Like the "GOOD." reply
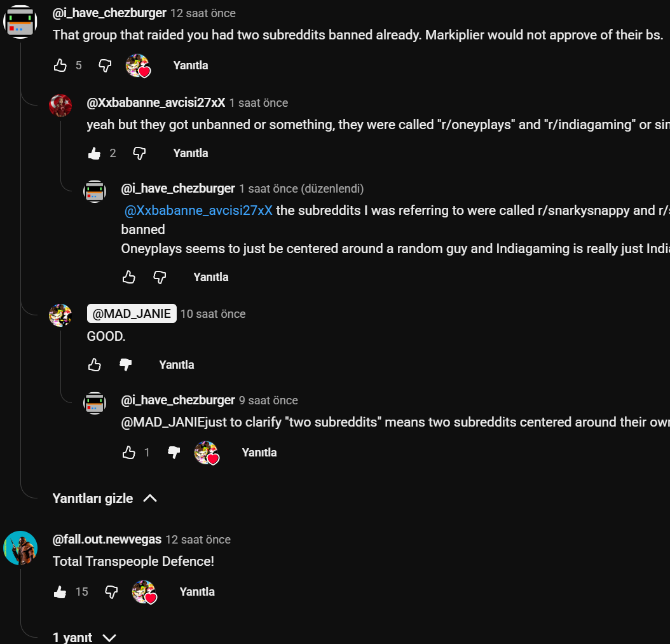The image size is (670, 644). tap(95, 365)
